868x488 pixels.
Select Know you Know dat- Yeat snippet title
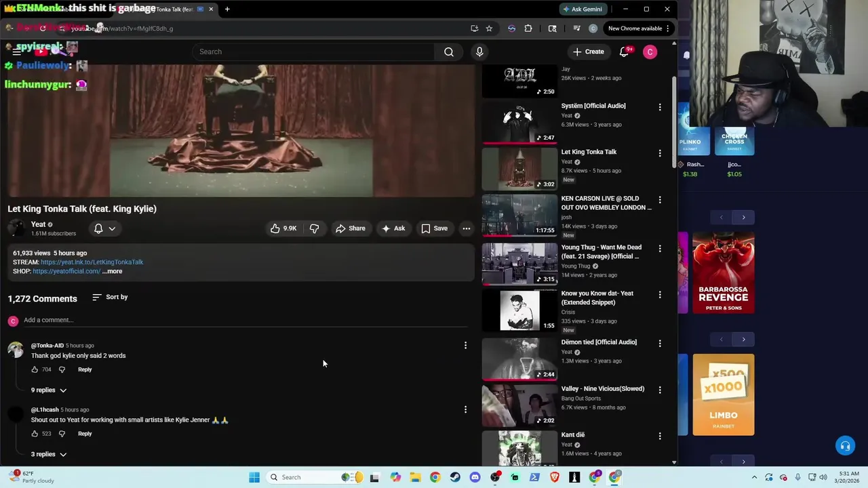click(597, 298)
